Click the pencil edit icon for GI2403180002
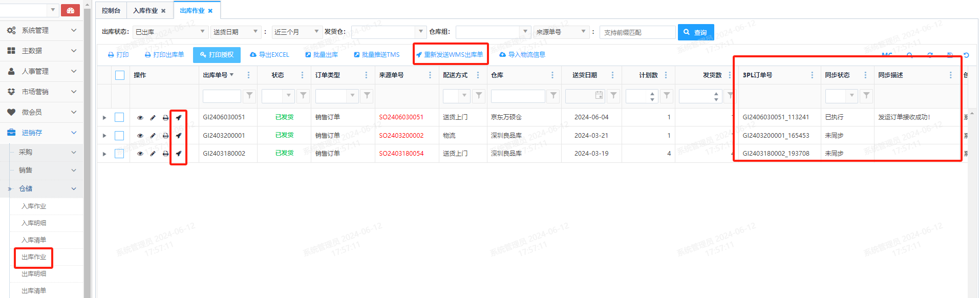980x298 pixels. [153, 154]
